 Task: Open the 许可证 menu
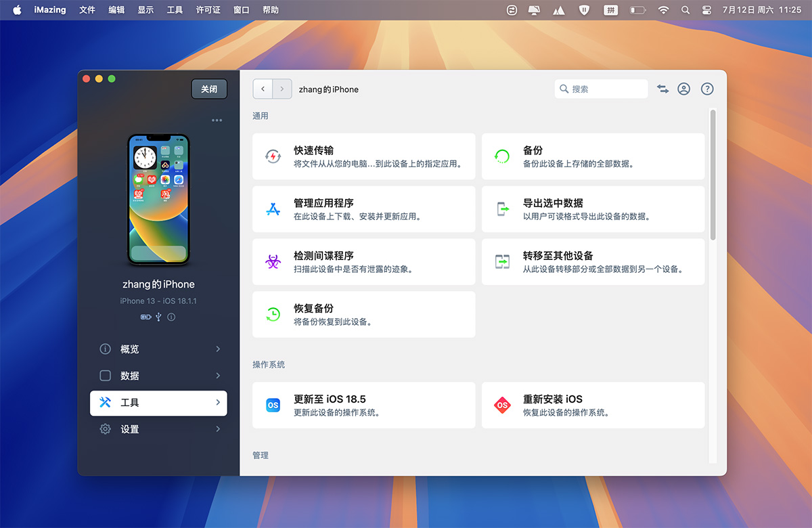coord(208,10)
